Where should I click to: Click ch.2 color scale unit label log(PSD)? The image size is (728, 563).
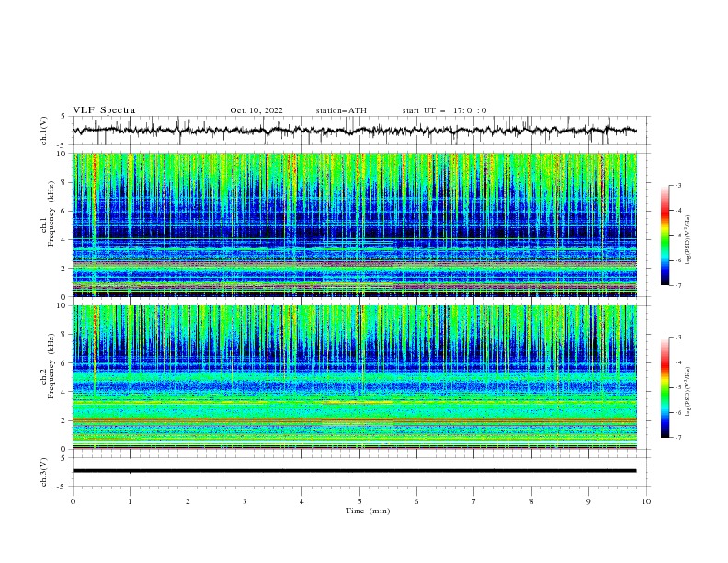click(688, 391)
